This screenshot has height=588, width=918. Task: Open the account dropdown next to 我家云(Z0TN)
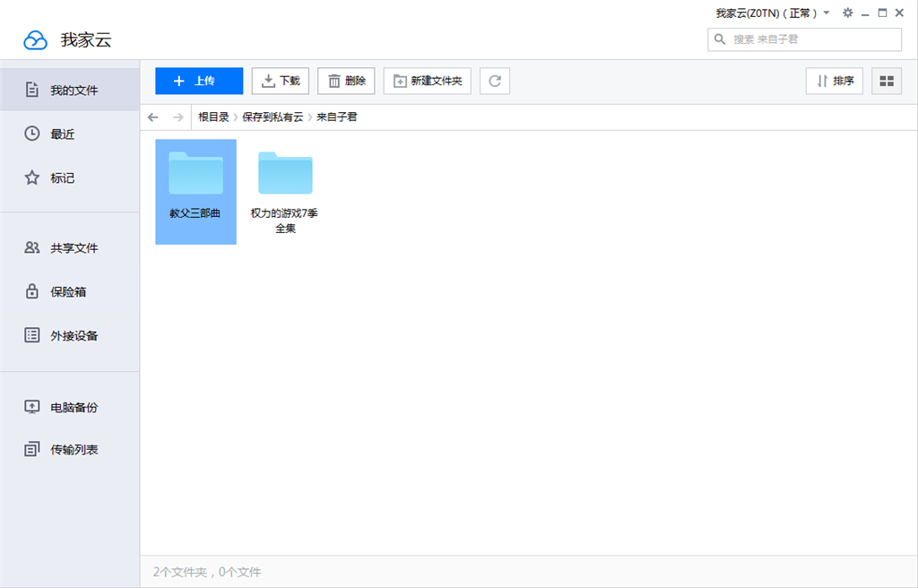pos(826,13)
